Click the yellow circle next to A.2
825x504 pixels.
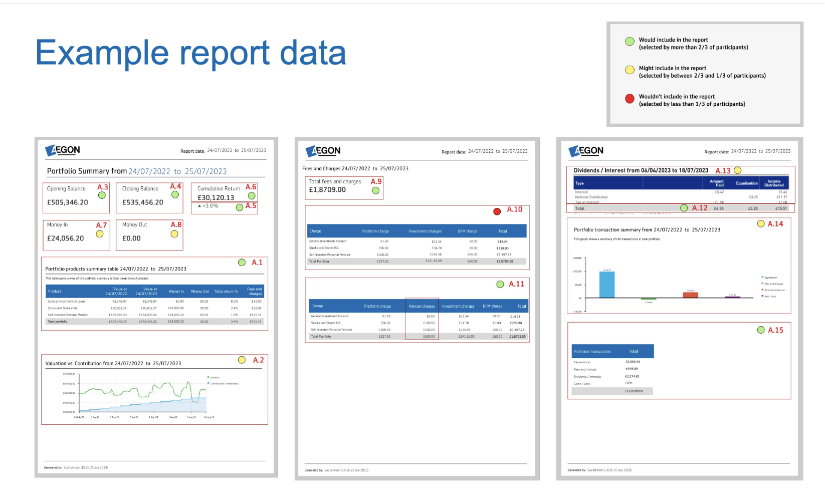242,360
